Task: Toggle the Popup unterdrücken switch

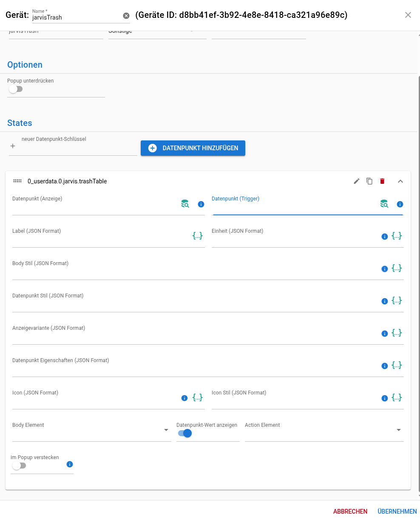Action: 16,89
